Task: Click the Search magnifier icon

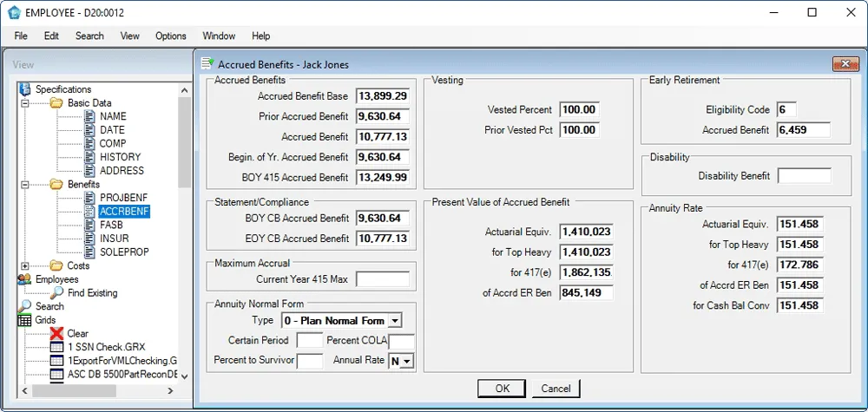Action: coord(24,306)
